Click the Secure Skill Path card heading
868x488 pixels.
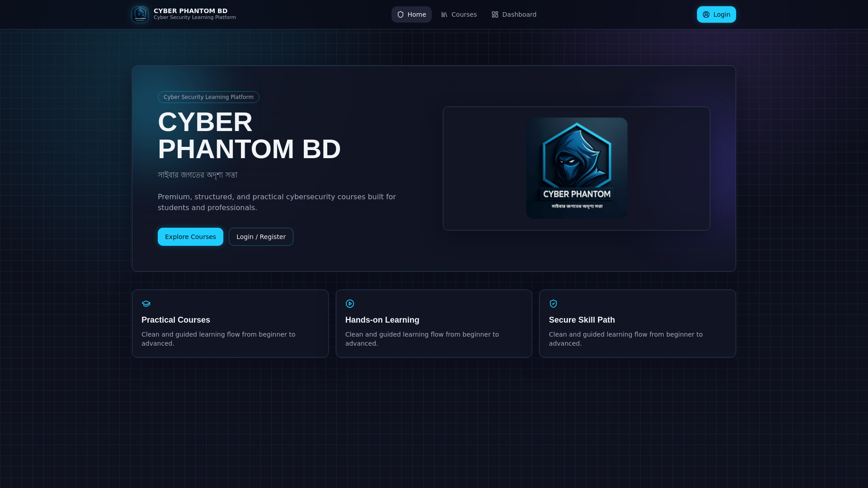click(582, 320)
